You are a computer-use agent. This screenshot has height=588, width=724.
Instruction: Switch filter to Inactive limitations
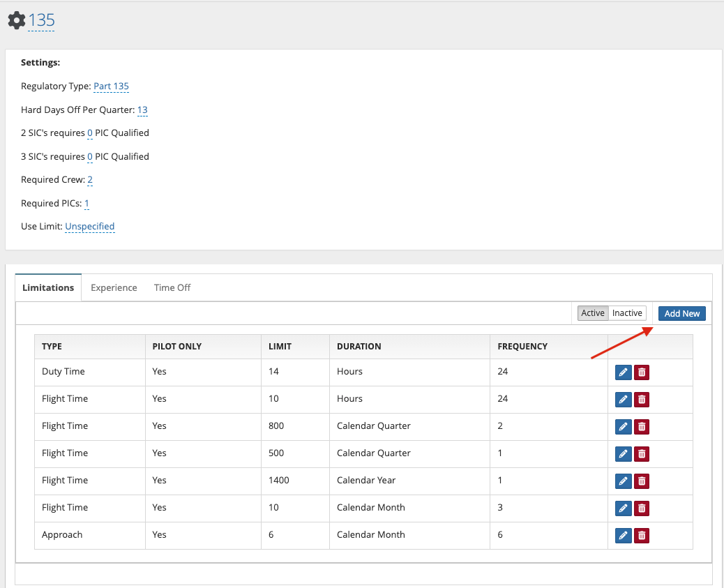pos(627,313)
